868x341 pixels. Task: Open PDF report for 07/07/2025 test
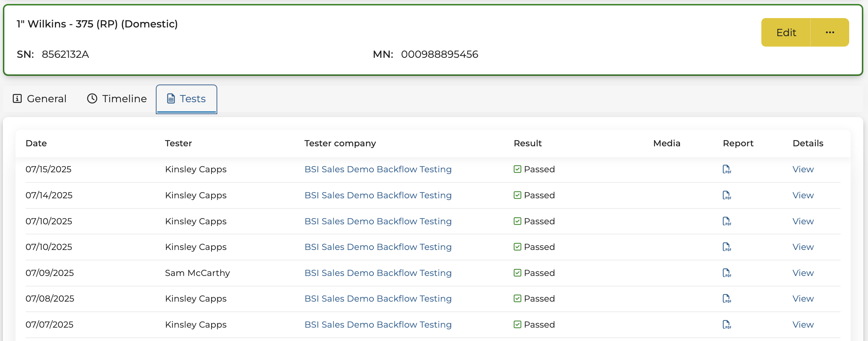tap(726, 324)
